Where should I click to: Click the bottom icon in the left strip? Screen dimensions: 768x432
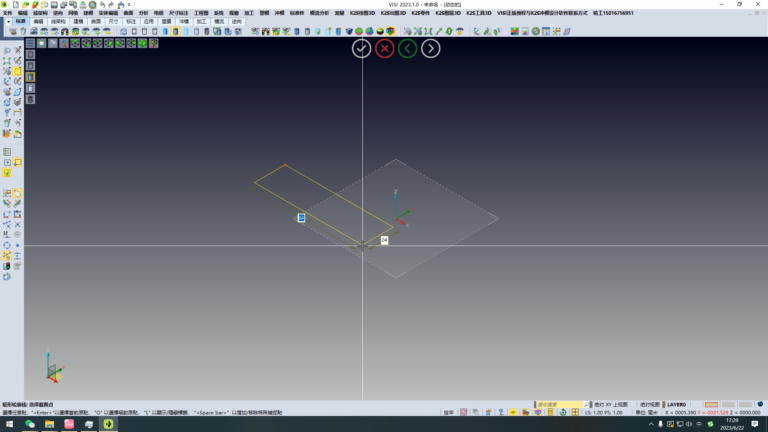click(x=30, y=99)
